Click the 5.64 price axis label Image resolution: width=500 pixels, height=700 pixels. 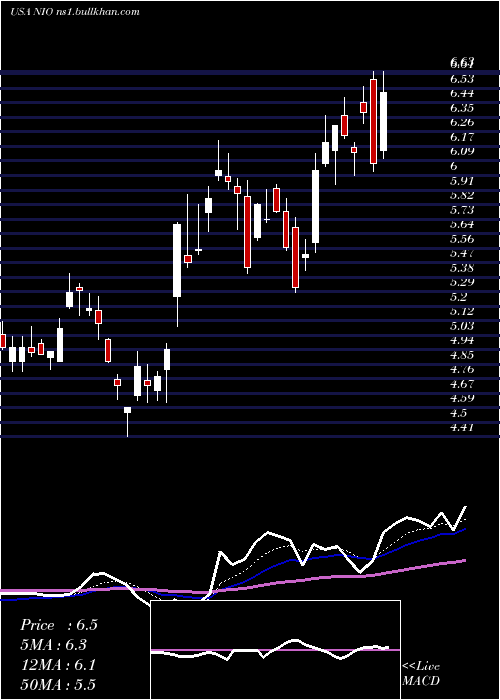(x=462, y=224)
